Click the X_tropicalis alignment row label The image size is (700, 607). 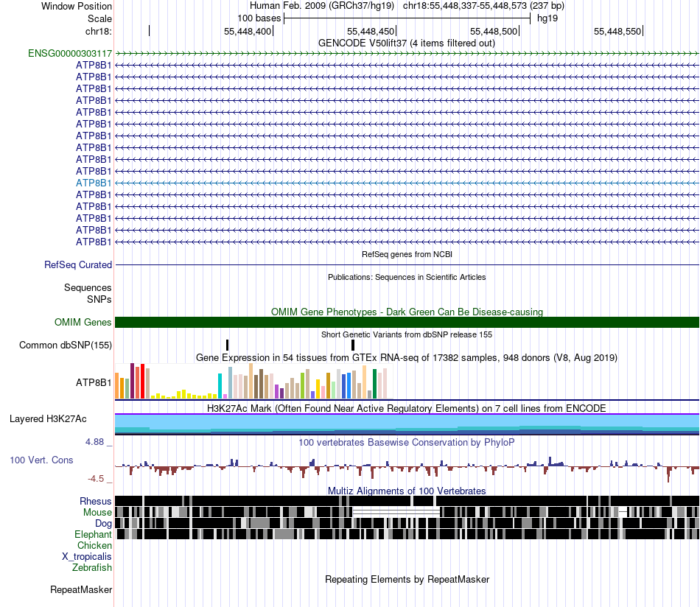87,557
